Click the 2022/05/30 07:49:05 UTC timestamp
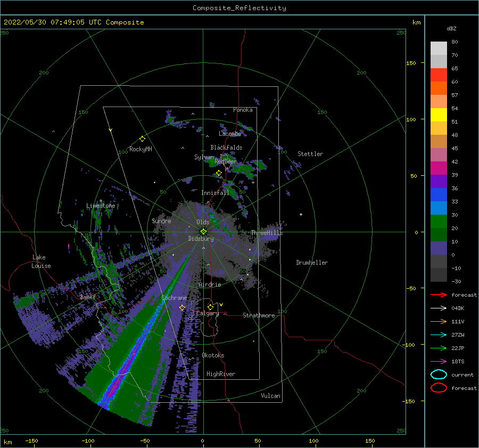 [73, 22]
